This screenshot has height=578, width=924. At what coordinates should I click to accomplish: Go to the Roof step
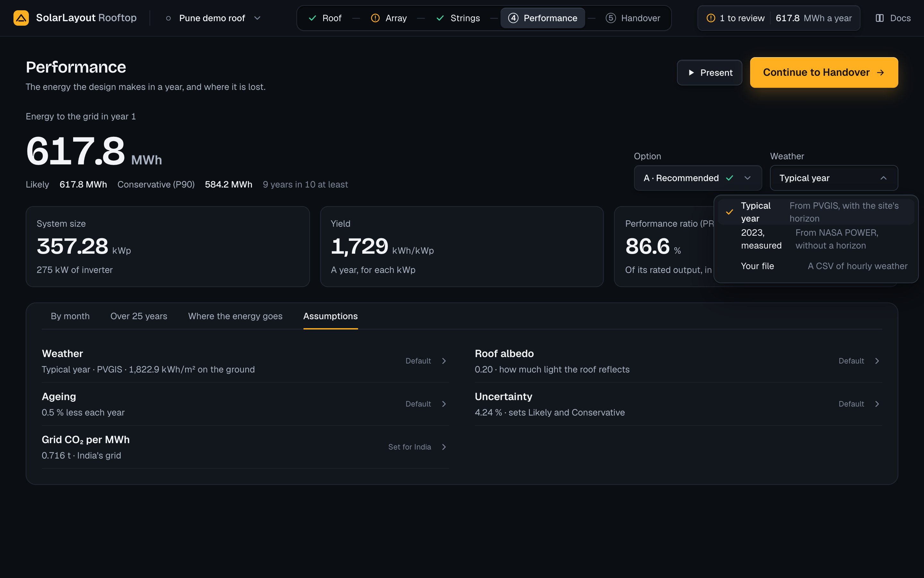(x=325, y=18)
